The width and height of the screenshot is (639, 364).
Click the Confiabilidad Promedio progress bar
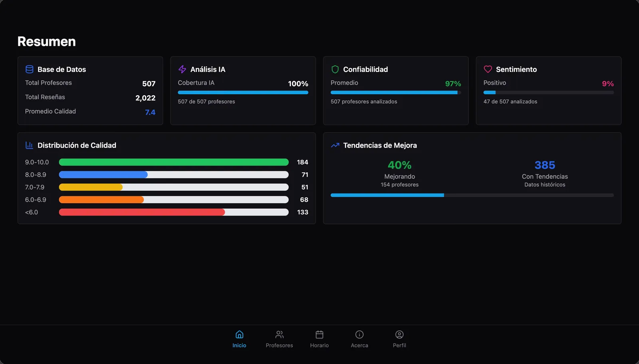(396, 93)
